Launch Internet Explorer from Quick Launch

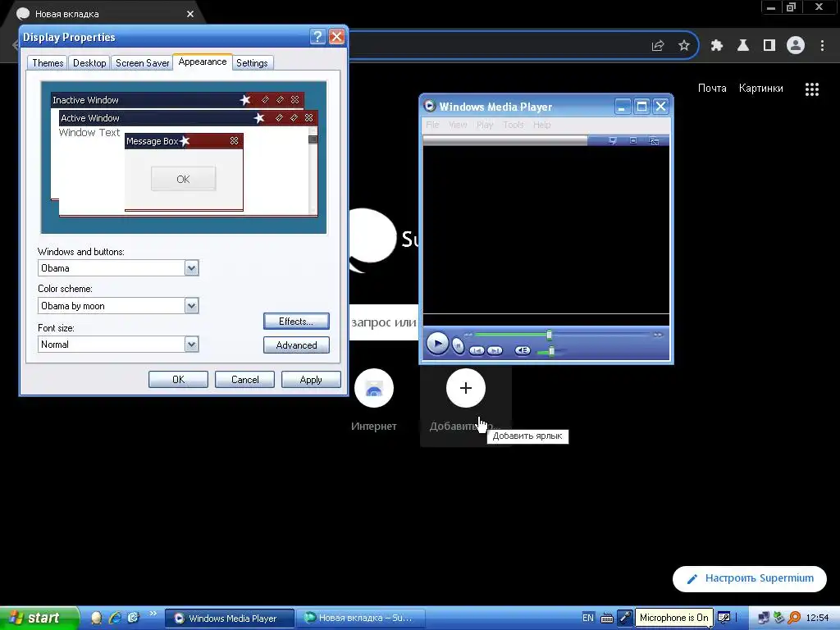pos(115,618)
